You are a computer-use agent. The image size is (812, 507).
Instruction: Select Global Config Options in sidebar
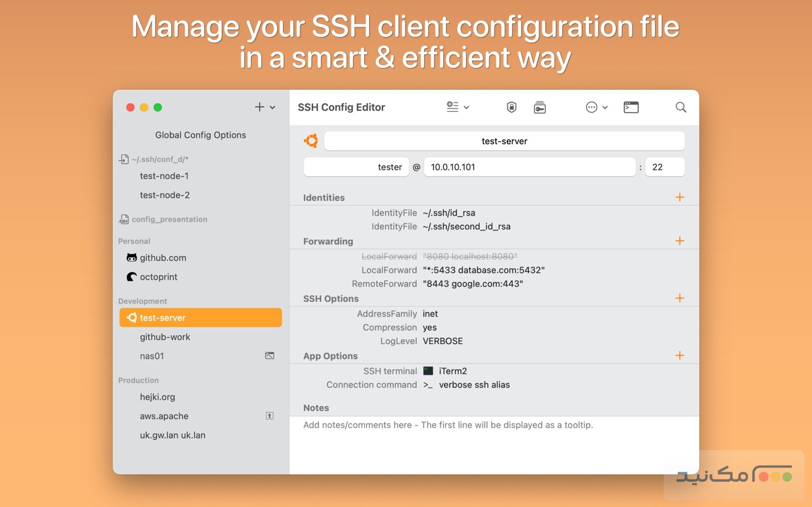[x=200, y=135]
